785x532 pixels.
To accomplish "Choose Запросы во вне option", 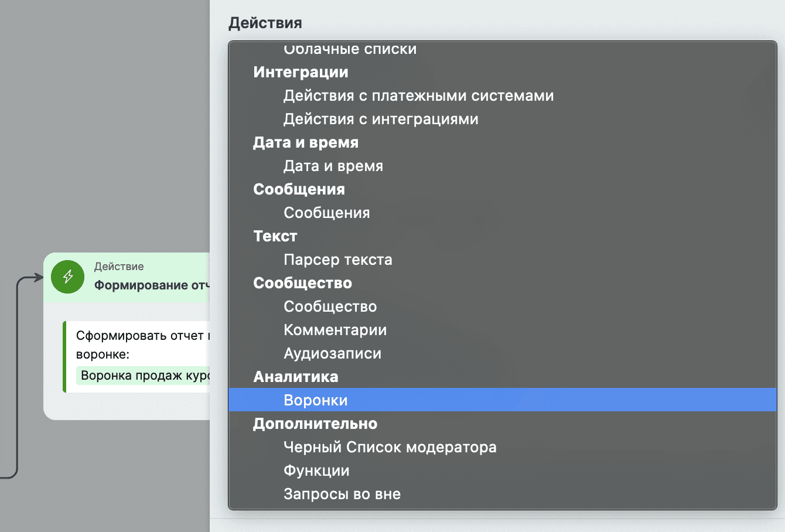I will [x=342, y=494].
